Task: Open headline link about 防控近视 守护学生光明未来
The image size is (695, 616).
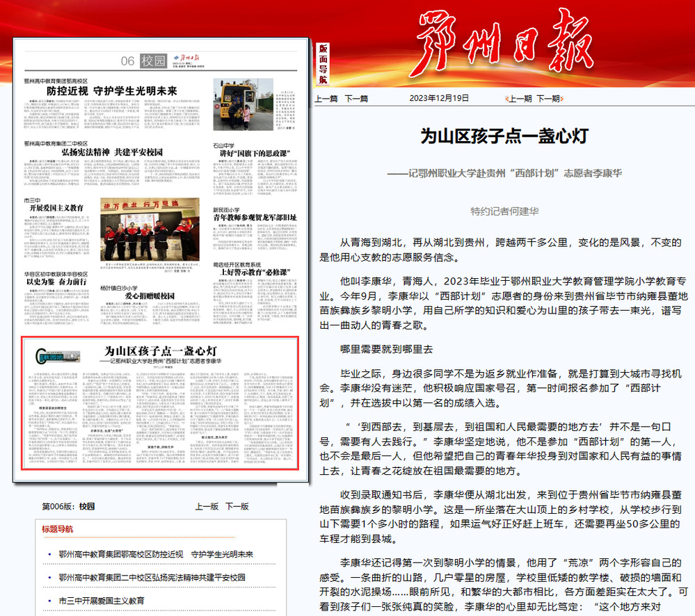Action: [x=156, y=554]
